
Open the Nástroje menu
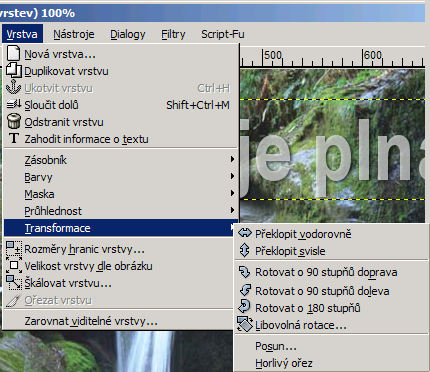tap(74, 34)
